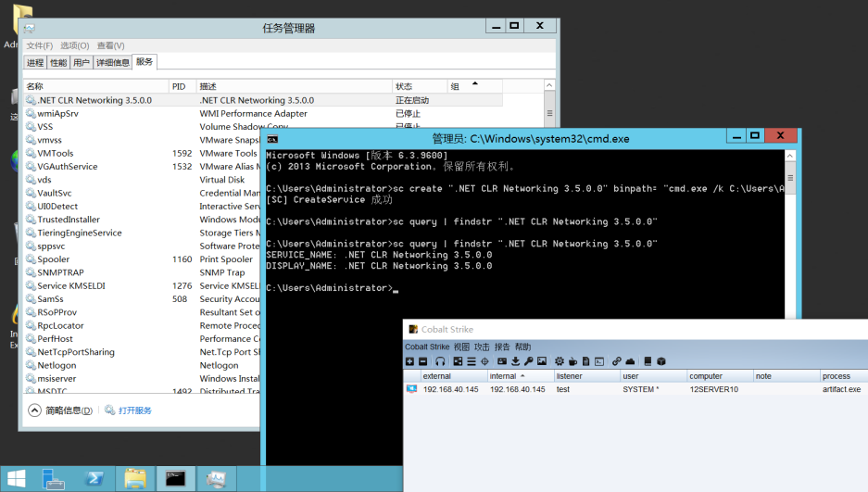This screenshot has height=492, width=868.
Task: Sort services by 状态 column header
Action: coord(420,86)
